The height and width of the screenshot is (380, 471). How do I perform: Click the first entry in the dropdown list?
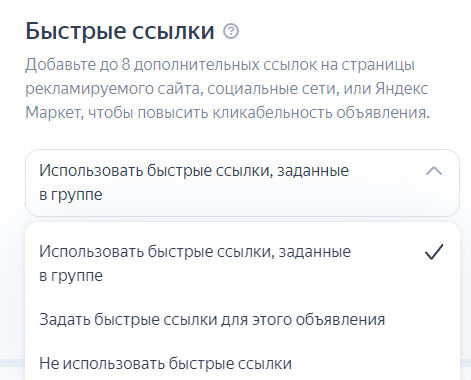point(242,263)
